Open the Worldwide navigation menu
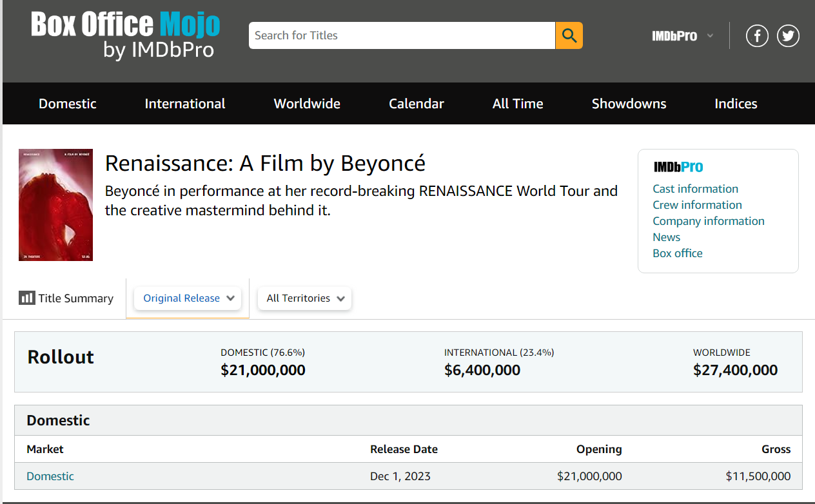This screenshot has width=815, height=504. 307,104
